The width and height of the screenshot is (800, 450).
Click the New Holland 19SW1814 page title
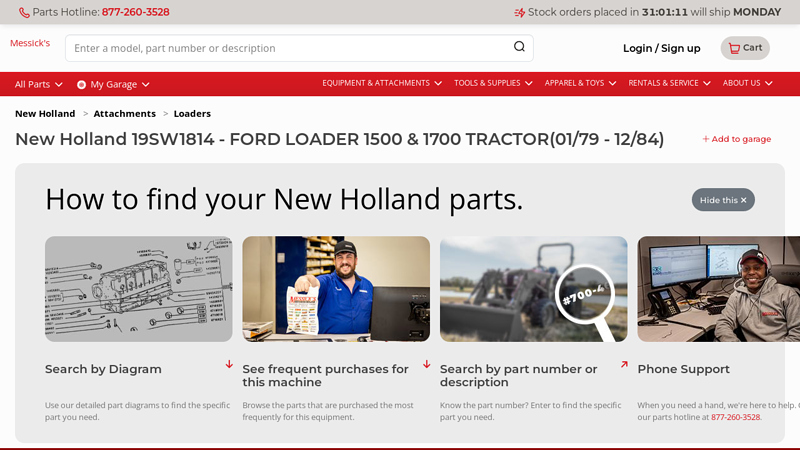[339, 139]
